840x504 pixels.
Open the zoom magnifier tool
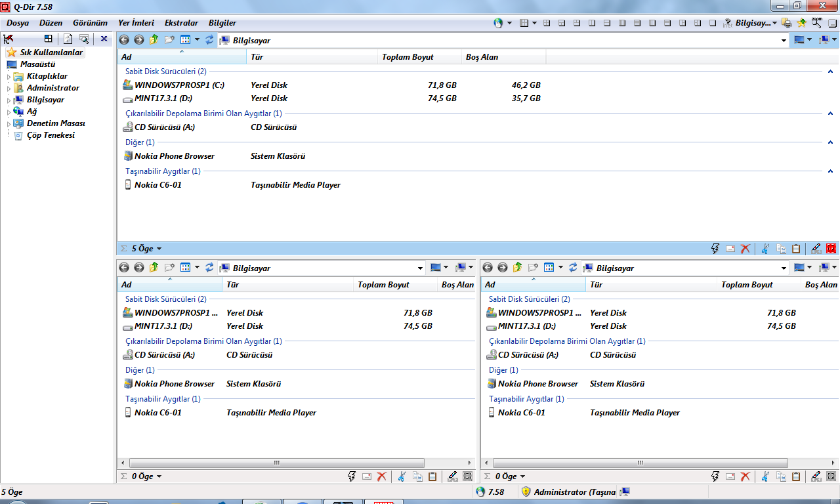(x=816, y=23)
